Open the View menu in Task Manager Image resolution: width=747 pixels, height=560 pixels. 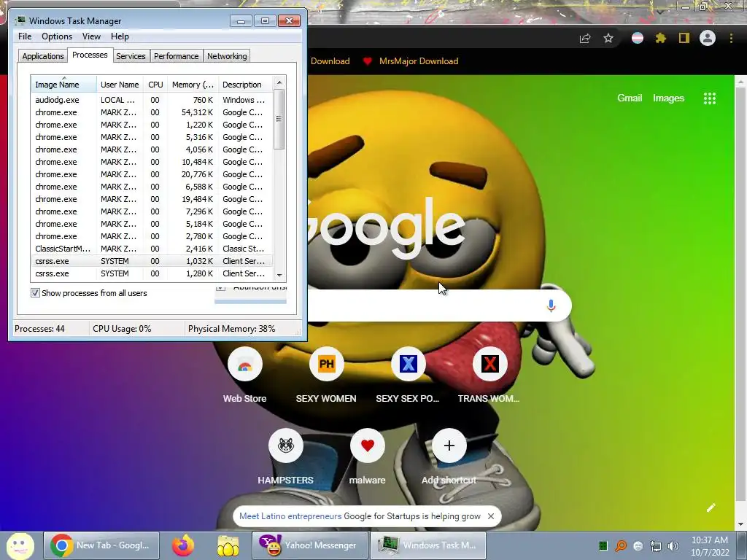click(91, 36)
